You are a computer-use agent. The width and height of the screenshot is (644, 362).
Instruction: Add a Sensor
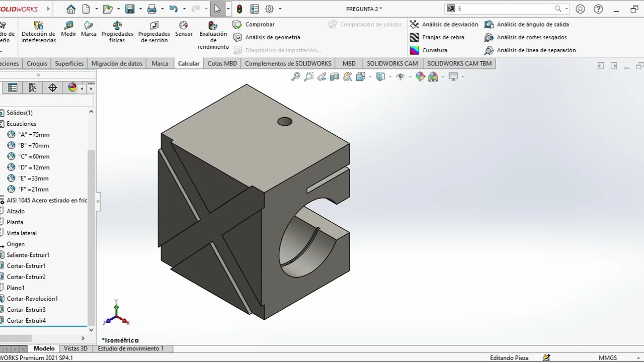coord(184,29)
